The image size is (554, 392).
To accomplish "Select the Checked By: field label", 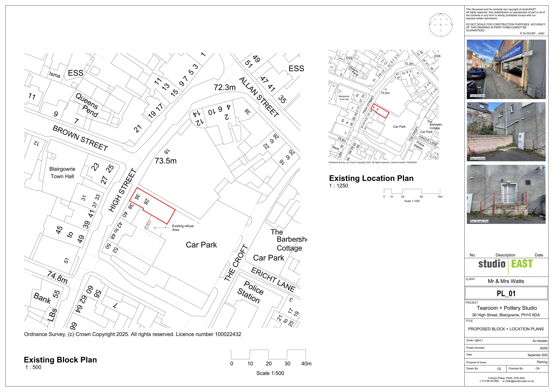I will [516, 369].
